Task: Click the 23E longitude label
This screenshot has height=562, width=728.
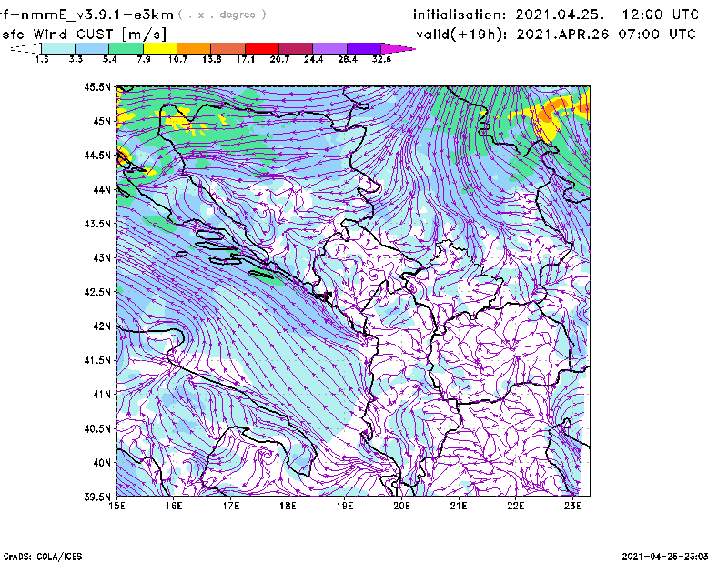Action: (572, 506)
